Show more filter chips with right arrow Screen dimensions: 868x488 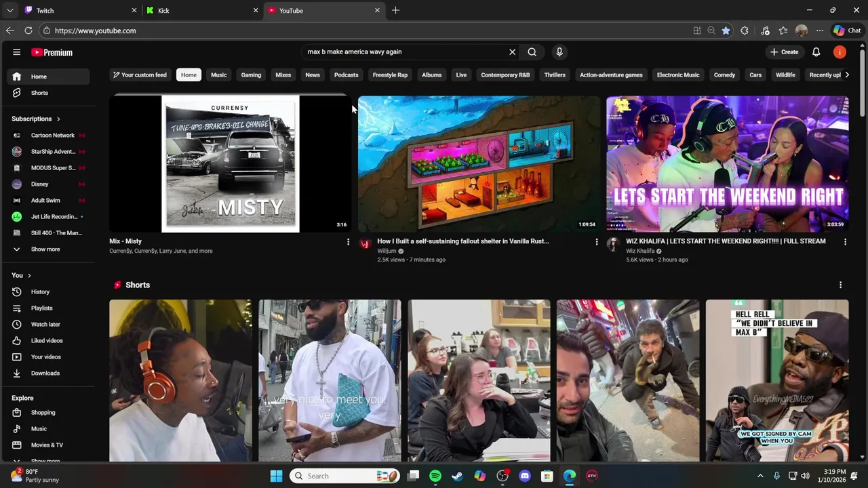846,75
